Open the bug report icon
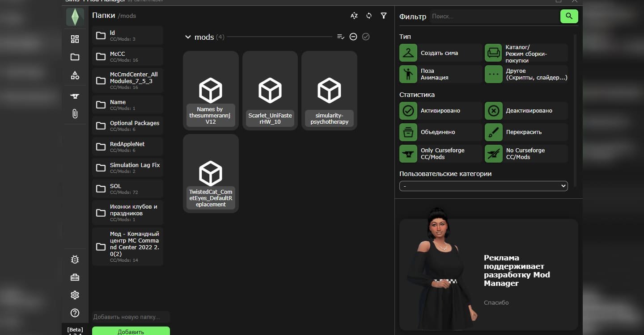The height and width of the screenshot is (335, 644). click(75, 260)
